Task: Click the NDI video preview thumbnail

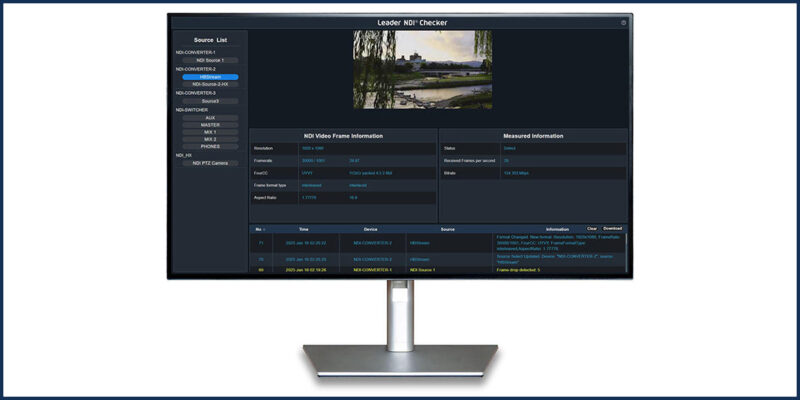Action: (422, 69)
